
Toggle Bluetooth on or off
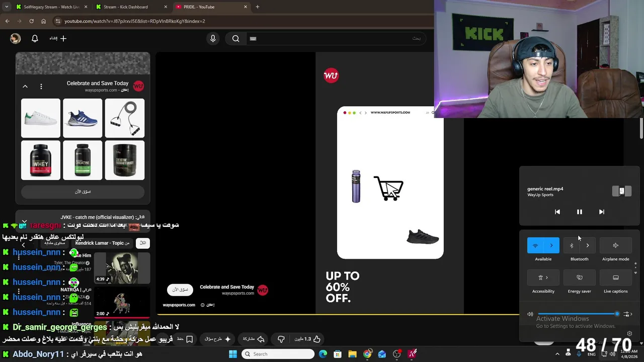coord(572,245)
